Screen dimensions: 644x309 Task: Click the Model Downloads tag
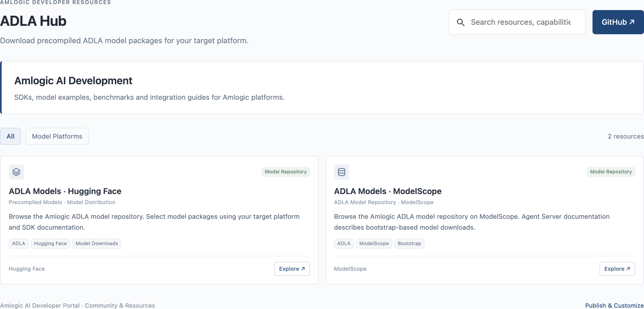97,243
